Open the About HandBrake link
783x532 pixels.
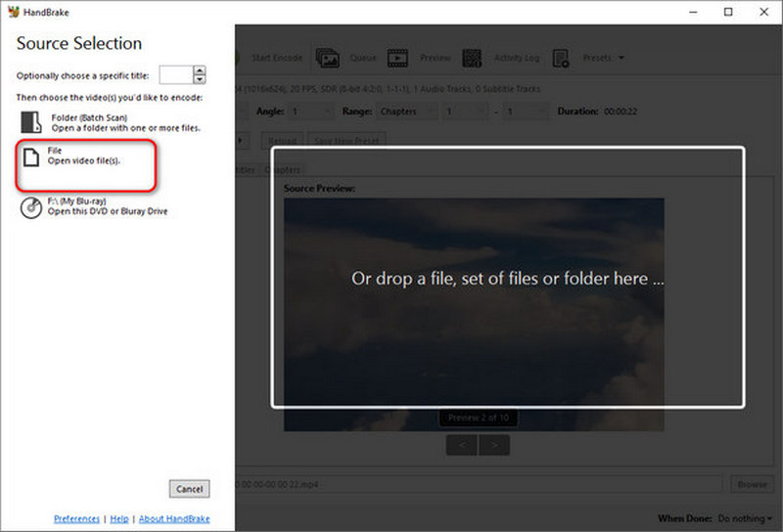174,519
